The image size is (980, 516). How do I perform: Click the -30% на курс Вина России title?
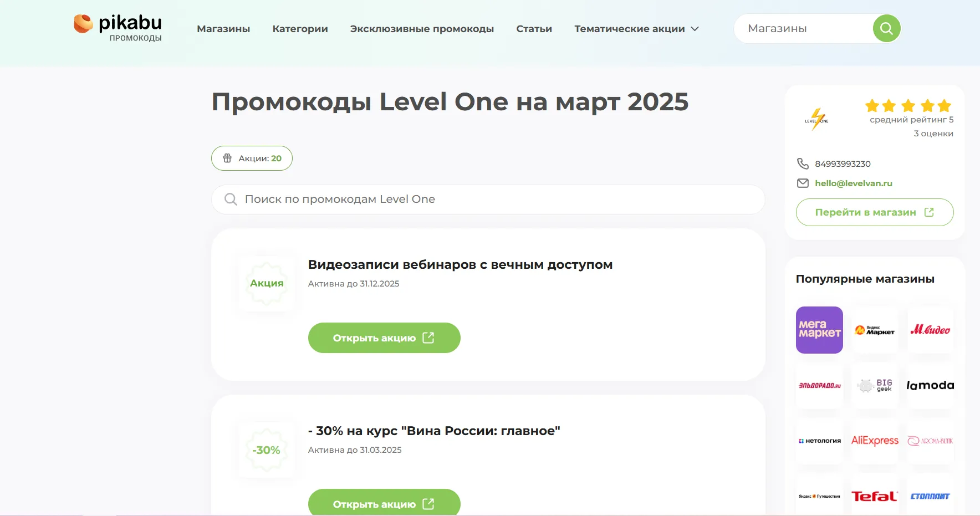click(434, 431)
